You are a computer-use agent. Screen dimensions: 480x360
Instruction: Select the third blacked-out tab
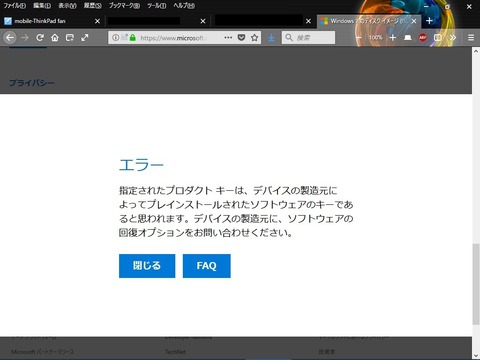pyautogui.click(x=258, y=21)
